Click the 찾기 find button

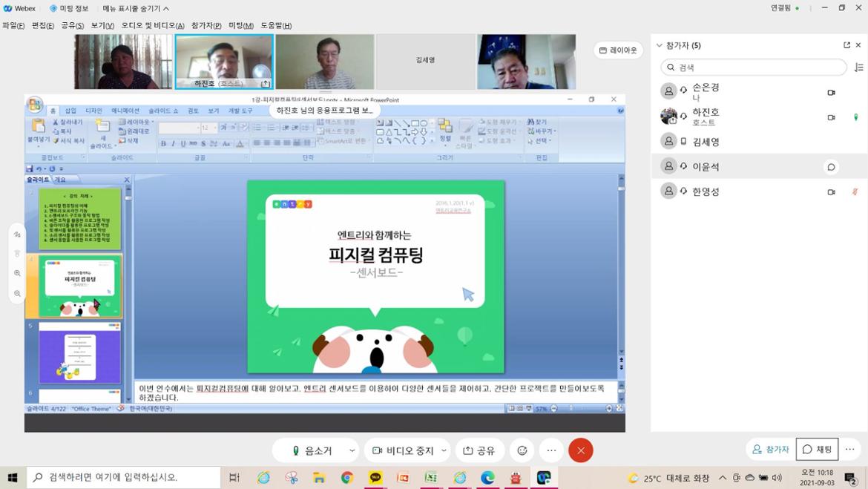point(537,122)
